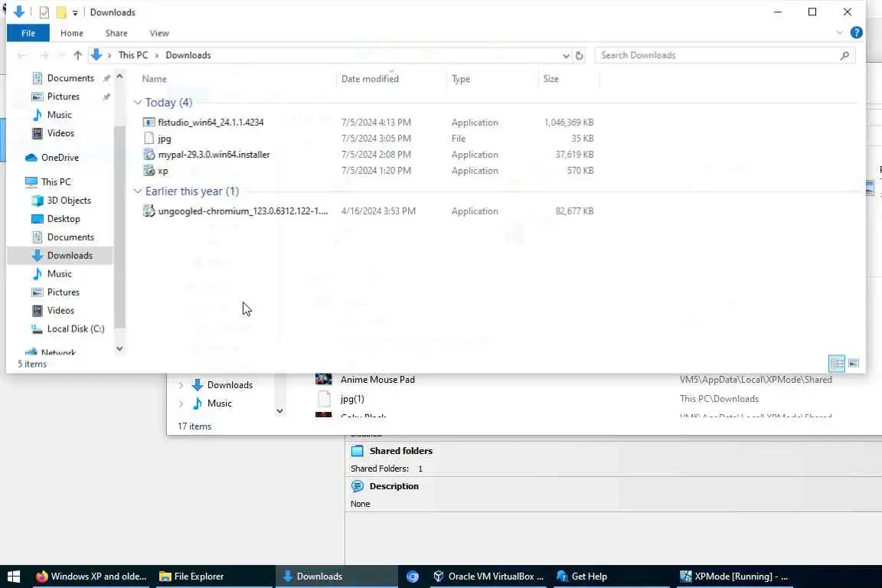The height and width of the screenshot is (588, 882).
Task: Select flstudio_win64_24.1.1.4234 file
Action: (211, 122)
